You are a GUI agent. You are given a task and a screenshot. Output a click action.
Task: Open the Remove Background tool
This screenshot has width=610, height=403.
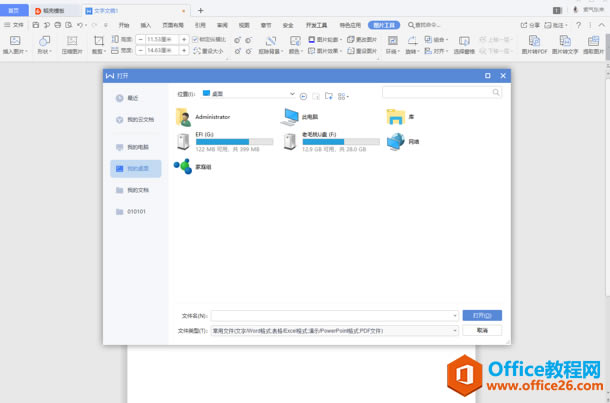point(271,41)
